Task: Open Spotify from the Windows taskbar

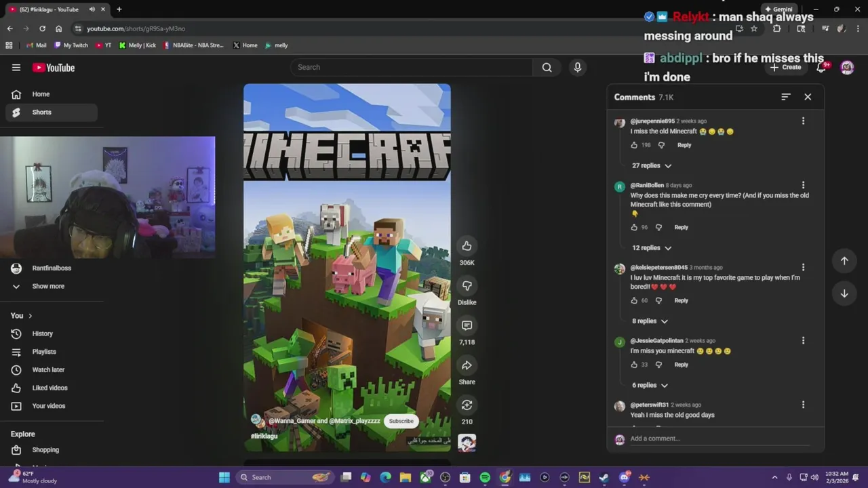Action: coord(485,477)
